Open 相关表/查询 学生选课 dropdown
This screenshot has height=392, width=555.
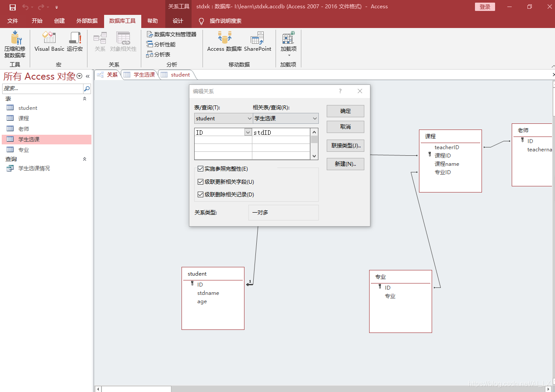pyautogui.click(x=315, y=118)
